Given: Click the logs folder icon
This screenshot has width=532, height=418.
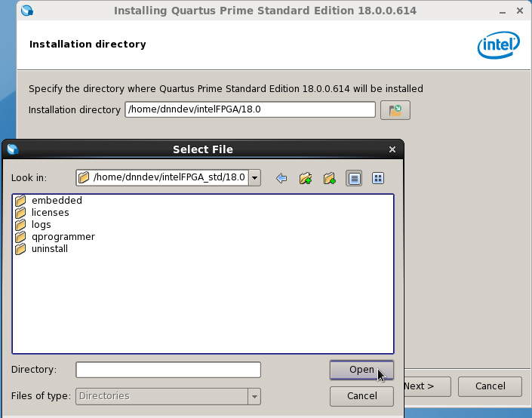Looking at the screenshot, I should tap(20, 225).
